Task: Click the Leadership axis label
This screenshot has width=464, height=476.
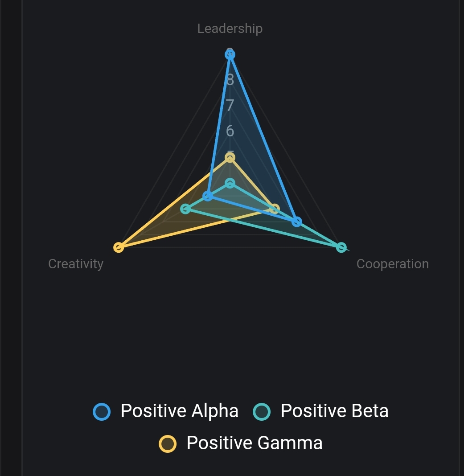Action: 230,29
